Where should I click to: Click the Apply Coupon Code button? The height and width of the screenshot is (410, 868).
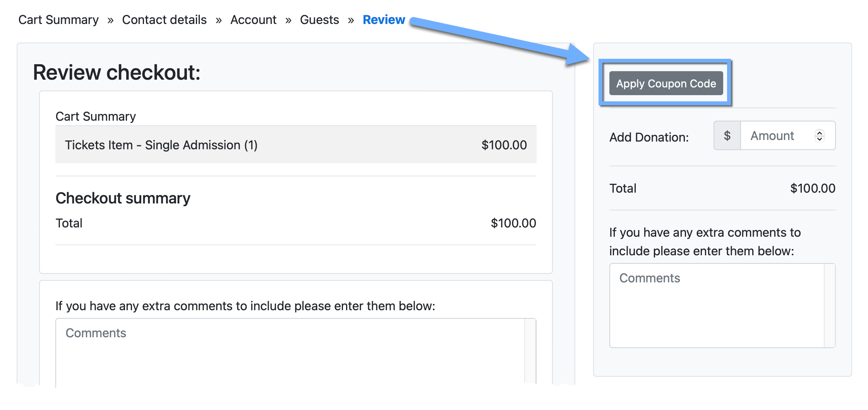click(666, 83)
